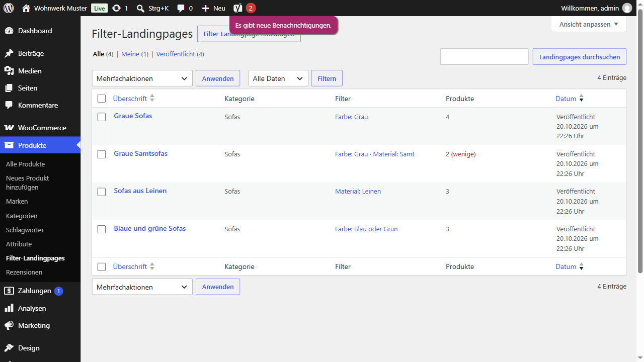Show Veröffentlicht (4) landing pages

tap(180, 54)
